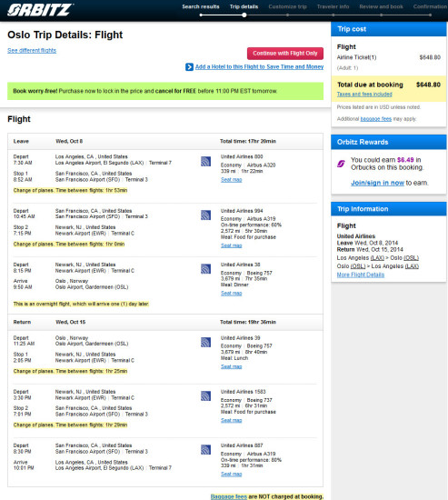Select the Trip details step

pos(244,6)
